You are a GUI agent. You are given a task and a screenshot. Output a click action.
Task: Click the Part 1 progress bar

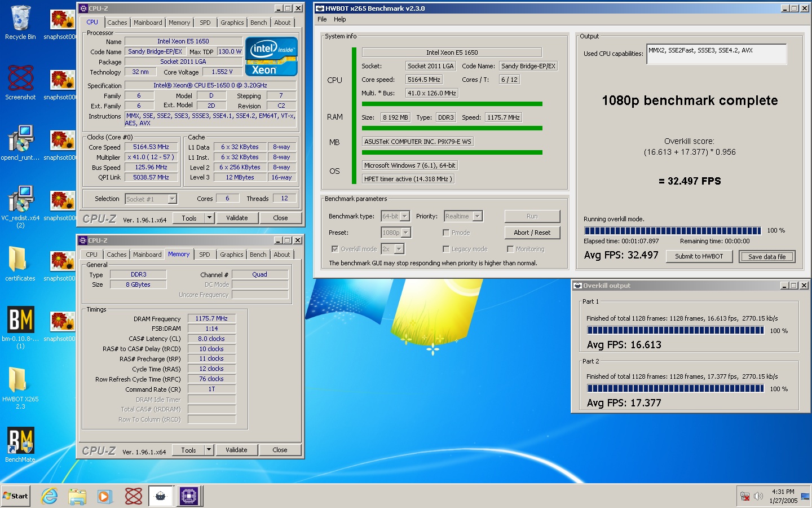(x=676, y=330)
